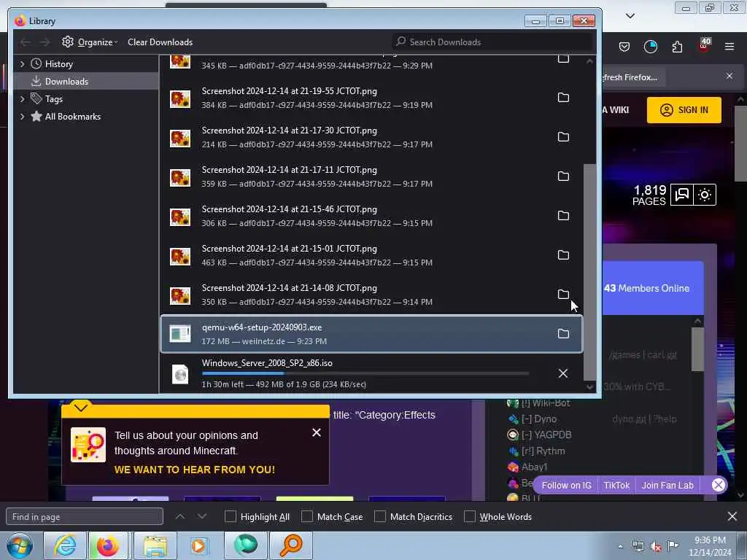Viewport: 747px width, 560px height.
Task: Close the social follow bar
Action: click(x=719, y=485)
